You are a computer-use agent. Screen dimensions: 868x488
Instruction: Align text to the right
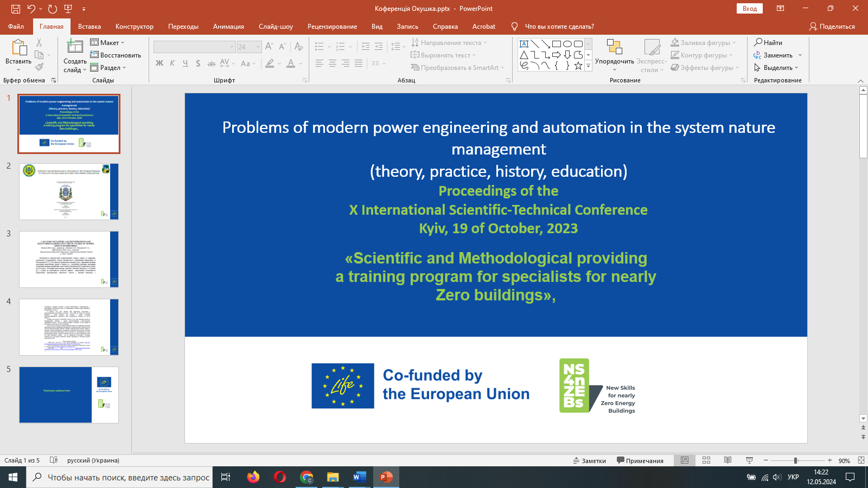click(x=346, y=63)
